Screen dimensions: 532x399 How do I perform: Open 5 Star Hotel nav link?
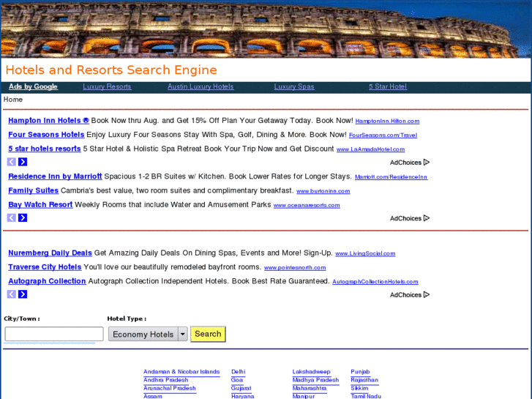pyautogui.click(x=388, y=86)
